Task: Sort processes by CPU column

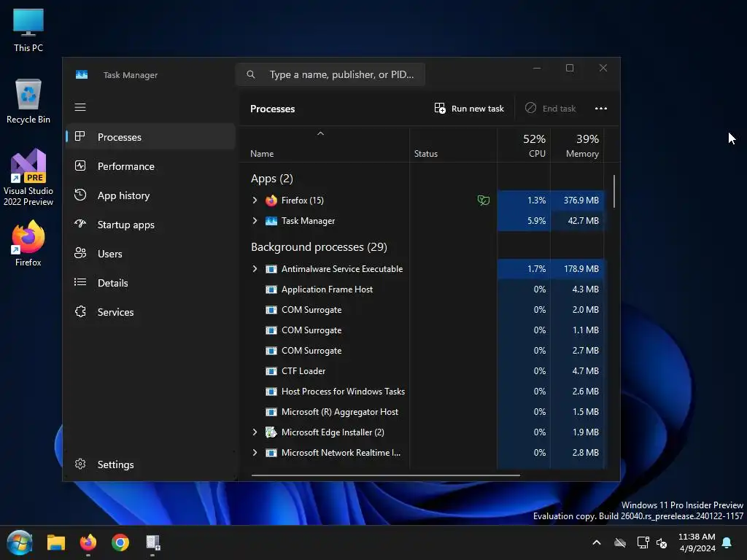Action: tap(524, 145)
